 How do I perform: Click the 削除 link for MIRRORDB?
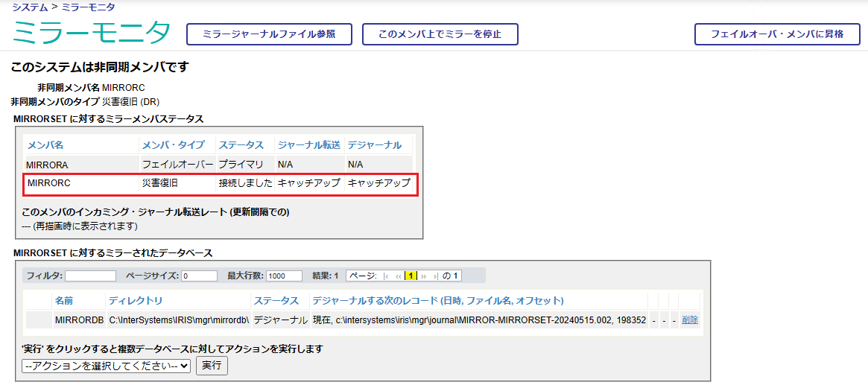pyautogui.click(x=689, y=320)
